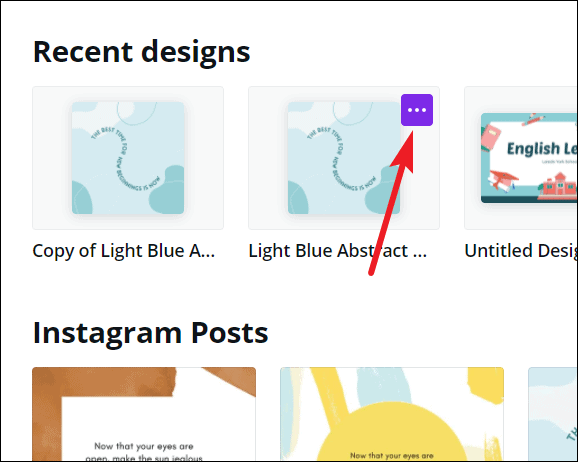Click the 'English Le' text in presentation thumbnail
The height and width of the screenshot is (462, 578).
(x=542, y=149)
